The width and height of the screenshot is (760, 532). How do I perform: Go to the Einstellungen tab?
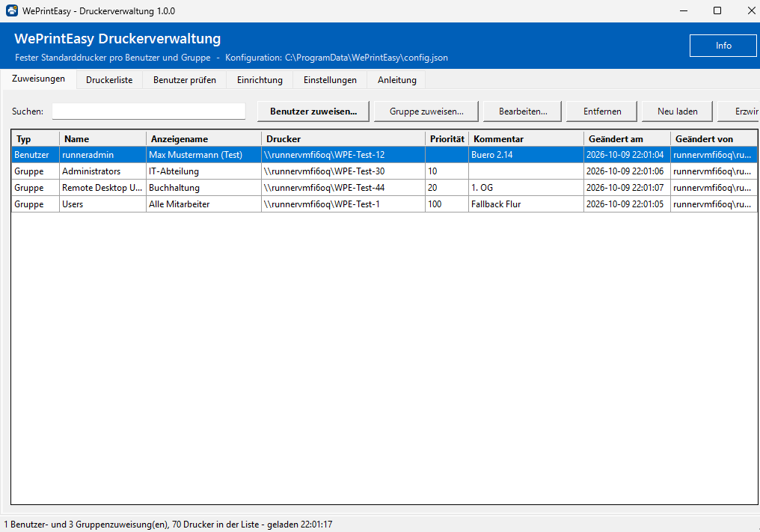click(x=330, y=80)
